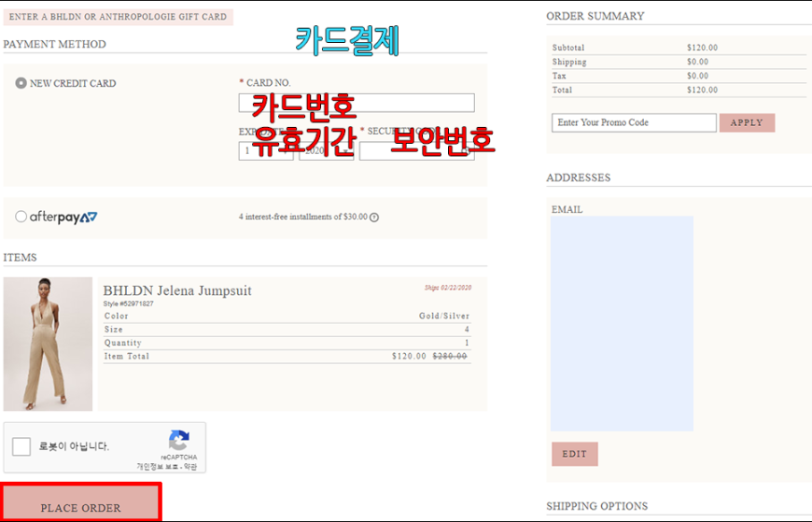Click the reCAPTCHA logo icon
The image size is (812, 522).
178,440
